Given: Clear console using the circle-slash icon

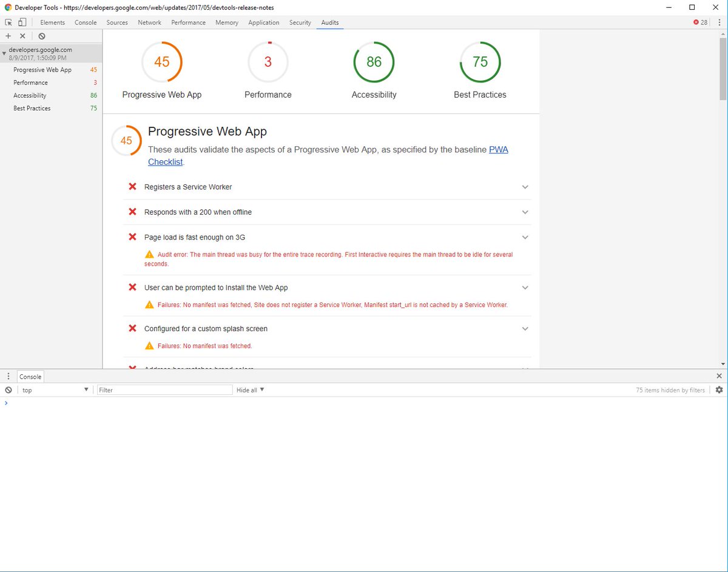Looking at the screenshot, I should pos(8,390).
